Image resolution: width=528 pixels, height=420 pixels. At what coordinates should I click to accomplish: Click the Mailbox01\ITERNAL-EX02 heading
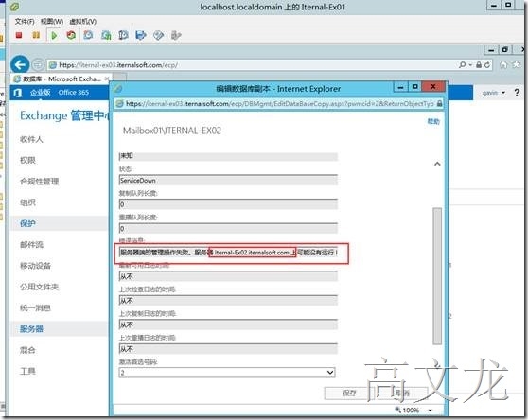pyautogui.click(x=171, y=131)
